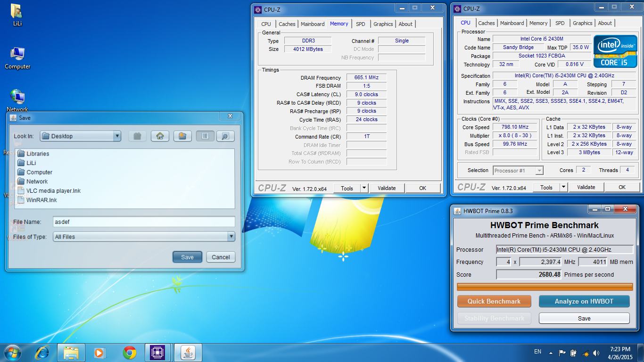This screenshot has width=644, height=362.
Task: Switch to Memory tab in right CPU-Z window
Action: [538, 23]
